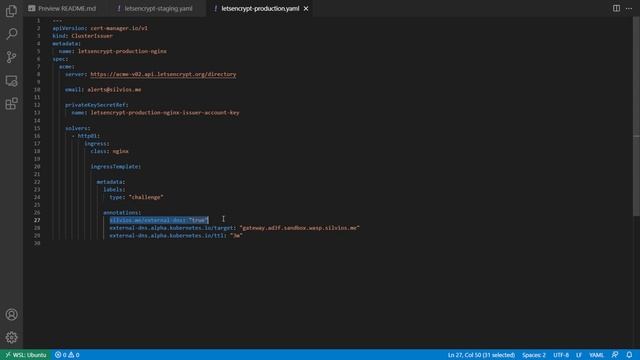Select the letsencrypt-production.yaml tab
Image resolution: width=640 pixels, height=360 pixels.
click(x=260, y=9)
